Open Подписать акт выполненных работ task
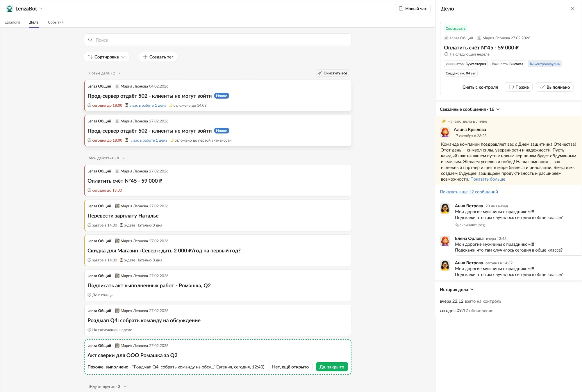This screenshot has width=582, height=392. (218, 285)
